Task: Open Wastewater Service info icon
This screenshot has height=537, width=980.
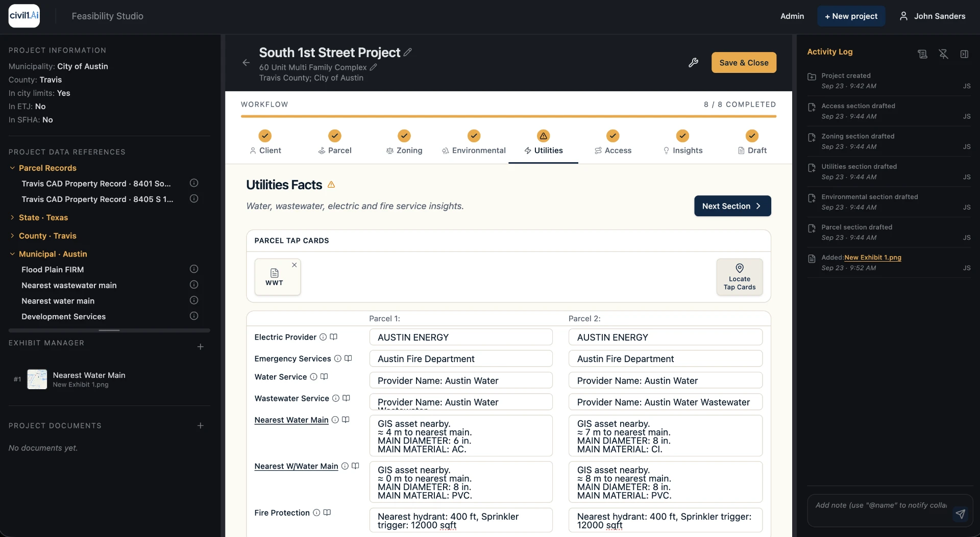Action: pyautogui.click(x=336, y=398)
